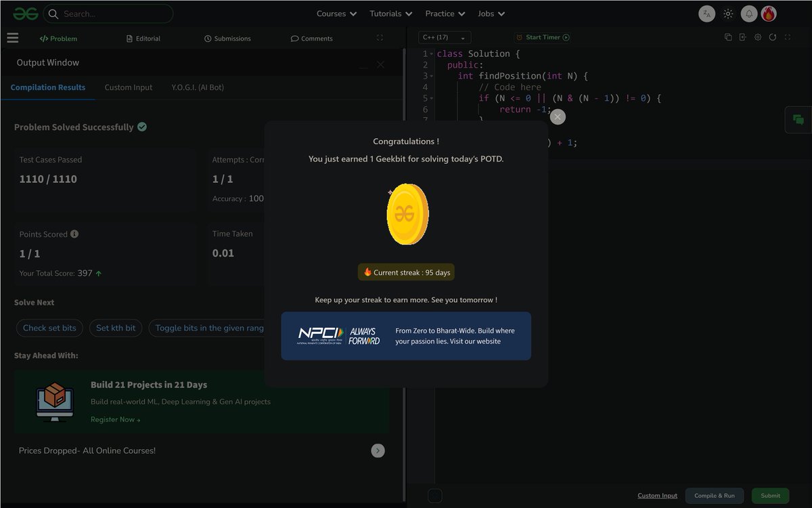Start the timer
812x508 pixels.
pyautogui.click(x=543, y=37)
